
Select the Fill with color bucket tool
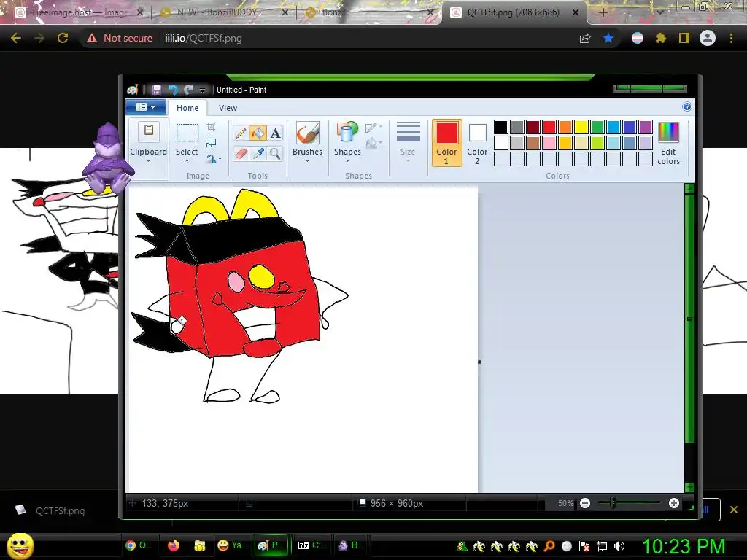pyautogui.click(x=258, y=133)
